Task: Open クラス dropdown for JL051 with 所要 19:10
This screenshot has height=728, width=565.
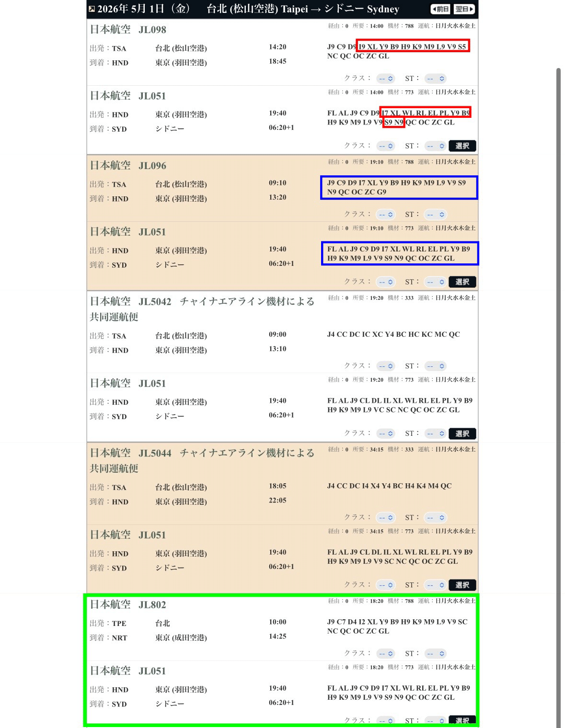Action: click(386, 282)
